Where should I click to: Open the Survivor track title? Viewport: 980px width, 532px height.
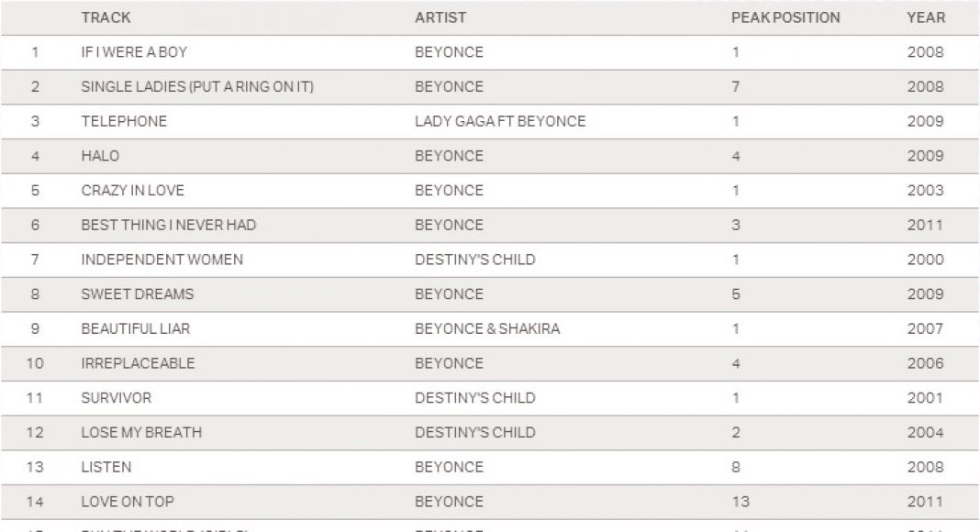coord(116,398)
